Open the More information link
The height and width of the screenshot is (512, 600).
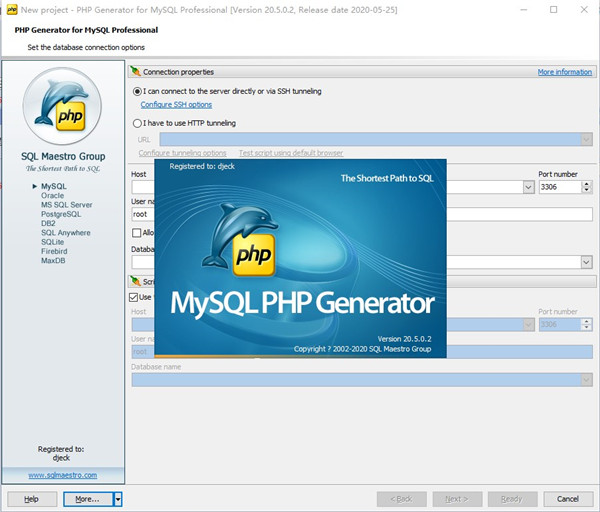564,72
